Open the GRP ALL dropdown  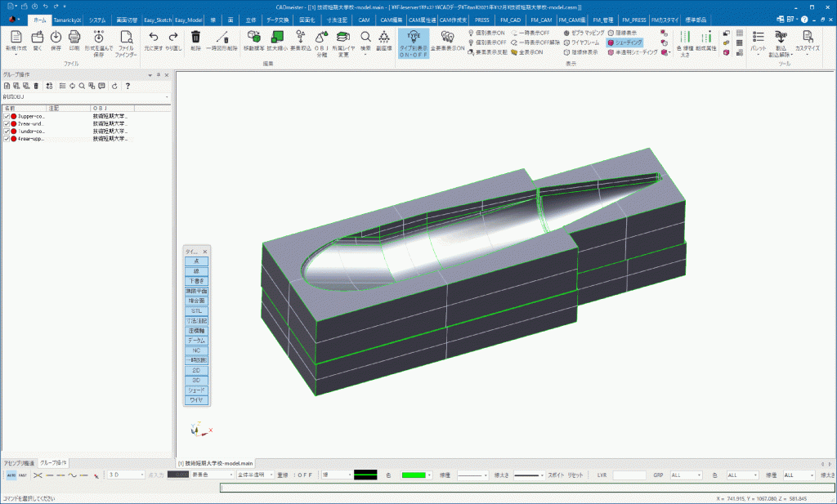coord(687,475)
